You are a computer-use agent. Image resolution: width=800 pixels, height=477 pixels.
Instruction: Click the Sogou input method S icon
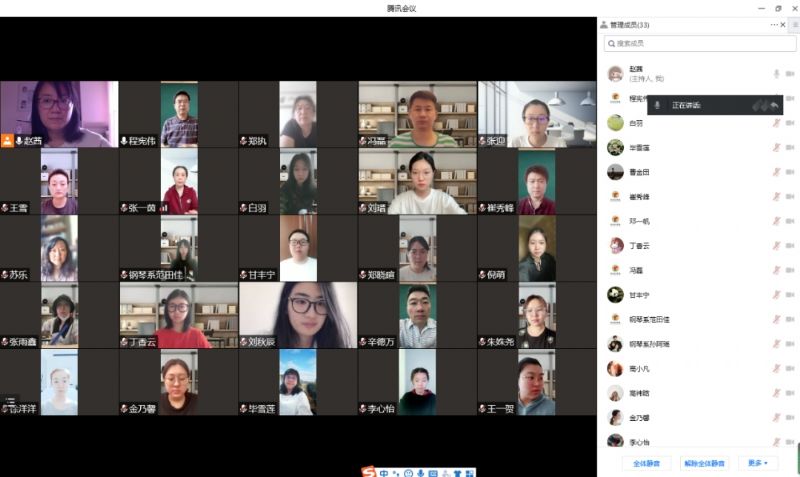369,471
